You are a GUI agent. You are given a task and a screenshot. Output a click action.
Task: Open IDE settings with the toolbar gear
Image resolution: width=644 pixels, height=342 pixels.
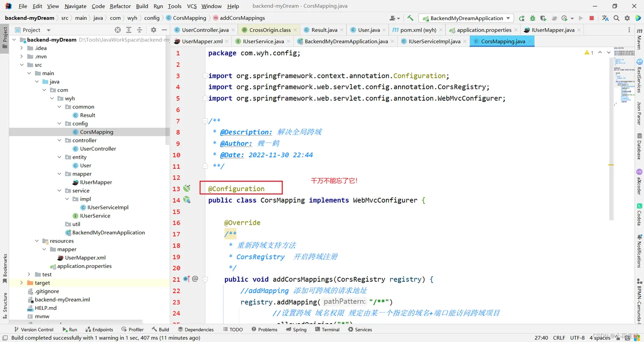pos(627,18)
